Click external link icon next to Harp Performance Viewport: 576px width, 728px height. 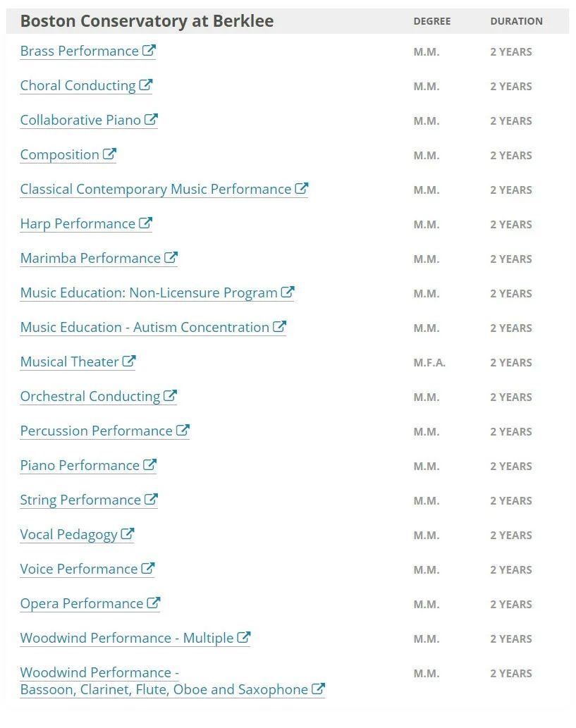[145, 223]
